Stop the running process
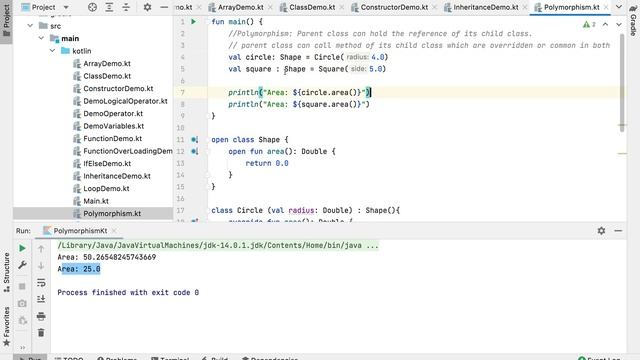This screenshot has width=640, height=360. coord(22,286)
